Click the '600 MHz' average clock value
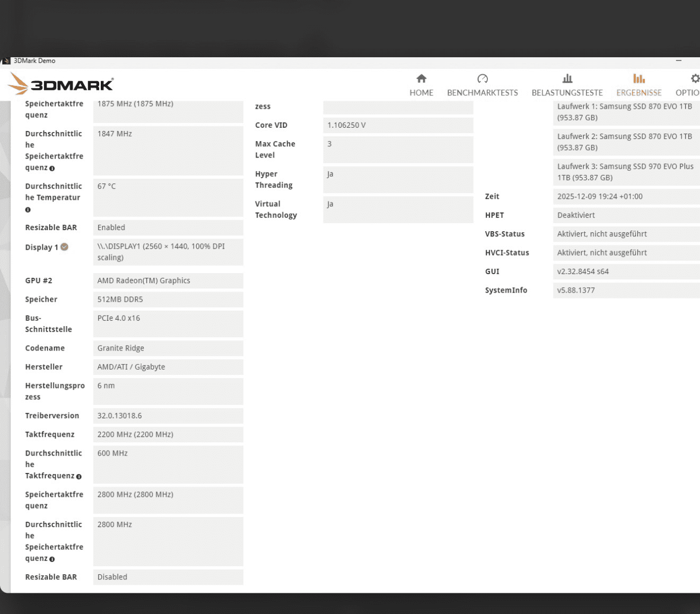 [x=168, y=464]
